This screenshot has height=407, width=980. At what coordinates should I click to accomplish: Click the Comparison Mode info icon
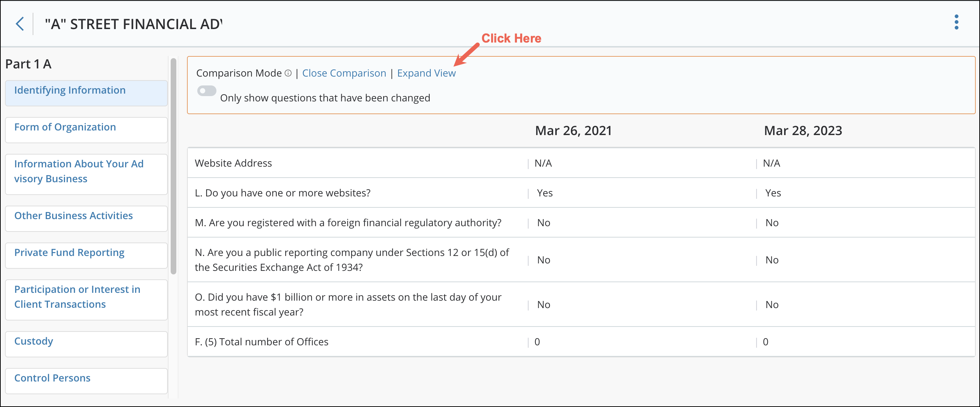(288, 74)
